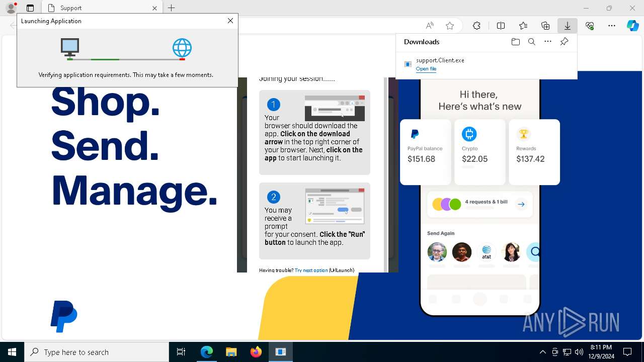Click the Open file link

tap(426, 69)
